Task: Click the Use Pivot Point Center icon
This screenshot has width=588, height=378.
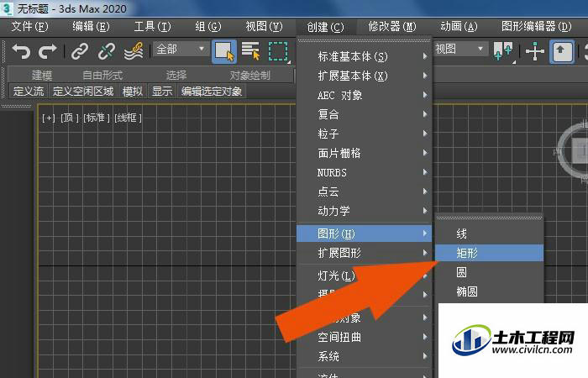Action: pyautogui.click(x=503, y=51)
